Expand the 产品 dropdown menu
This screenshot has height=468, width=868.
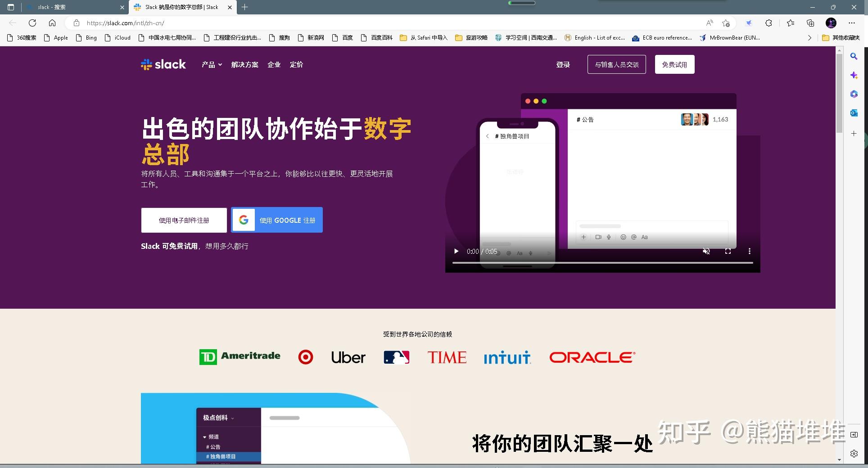click(212, 65)
